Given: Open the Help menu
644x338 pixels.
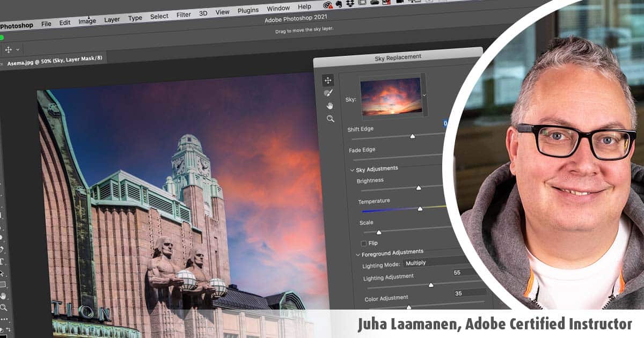Looking at the screenshot, I should coord(304,6).
